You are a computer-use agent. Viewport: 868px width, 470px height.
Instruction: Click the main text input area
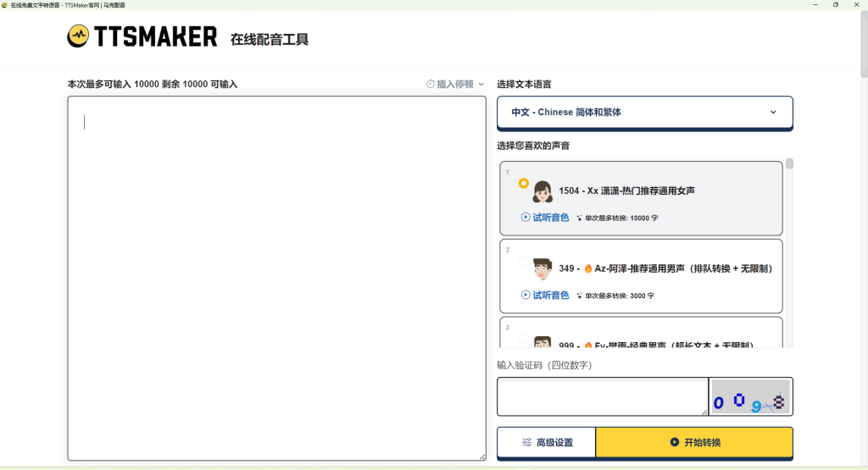(277, 278)
